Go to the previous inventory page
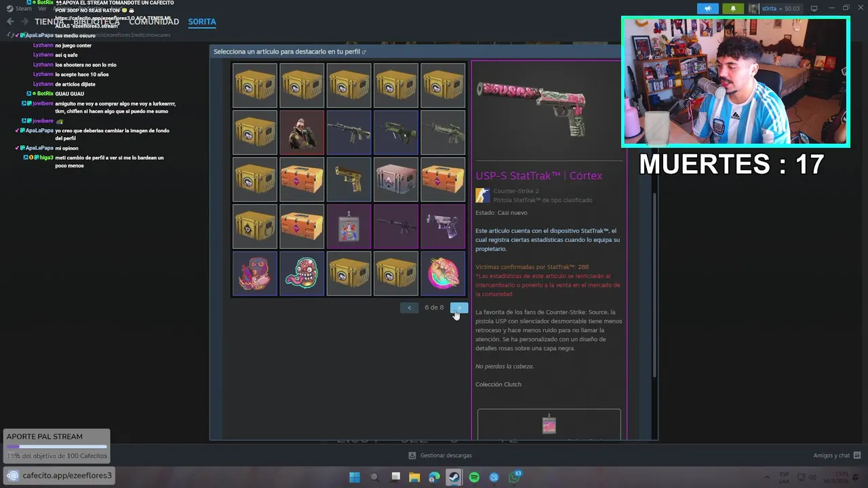The height and width of the screenshot is (488, 868). (409, 307)
